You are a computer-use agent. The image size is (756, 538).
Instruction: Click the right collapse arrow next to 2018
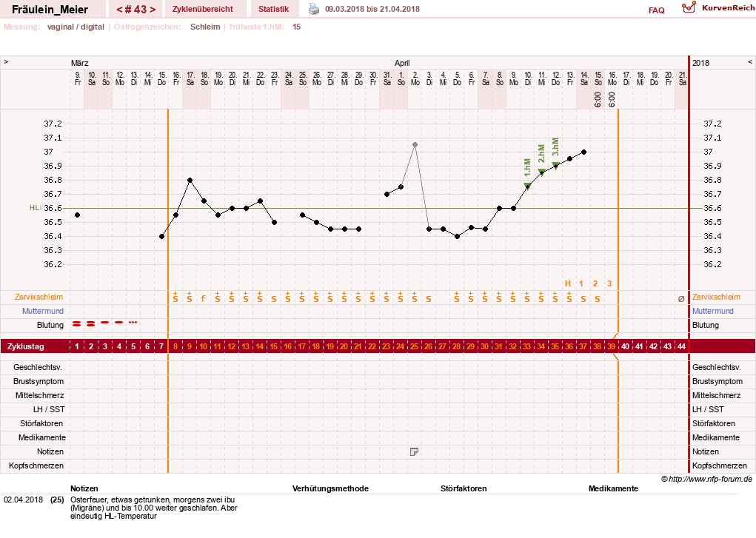(x=750, y=61)
